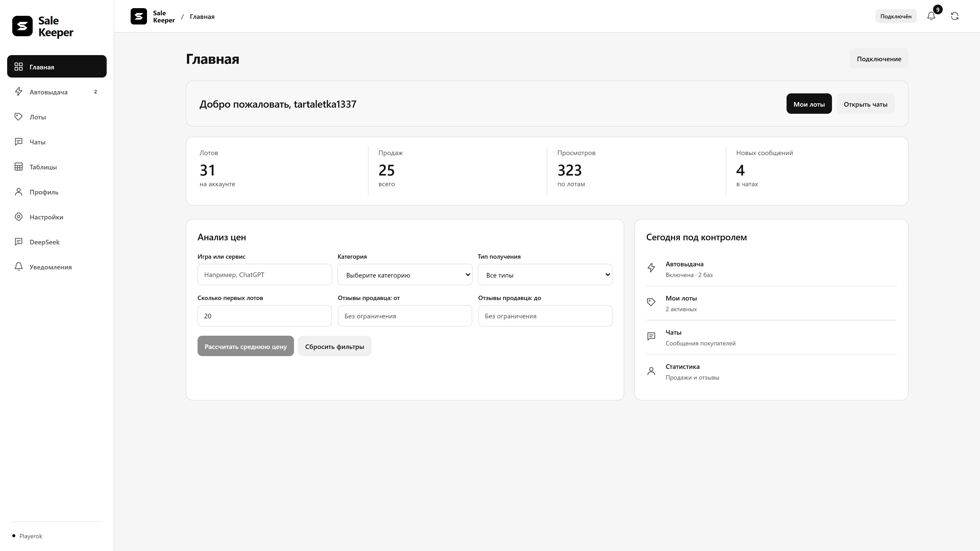Click the chat bubble icon beside Чаты in sidebar
980x551 pixels.
[19, 142]
